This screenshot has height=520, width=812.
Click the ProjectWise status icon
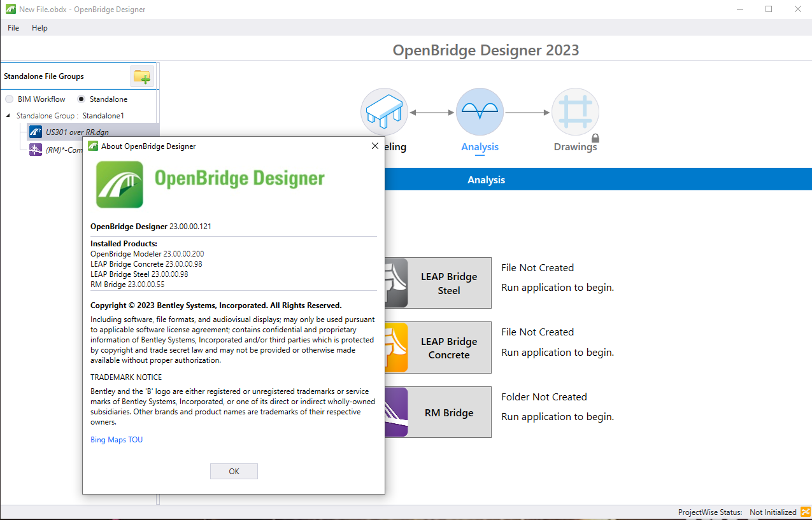point(805,512)
